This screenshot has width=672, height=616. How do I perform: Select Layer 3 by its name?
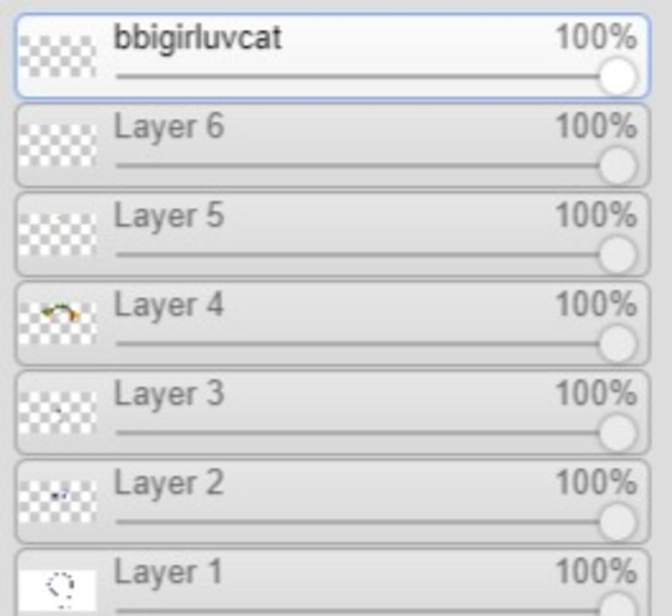pyautogui.click(x=169, y=394)
